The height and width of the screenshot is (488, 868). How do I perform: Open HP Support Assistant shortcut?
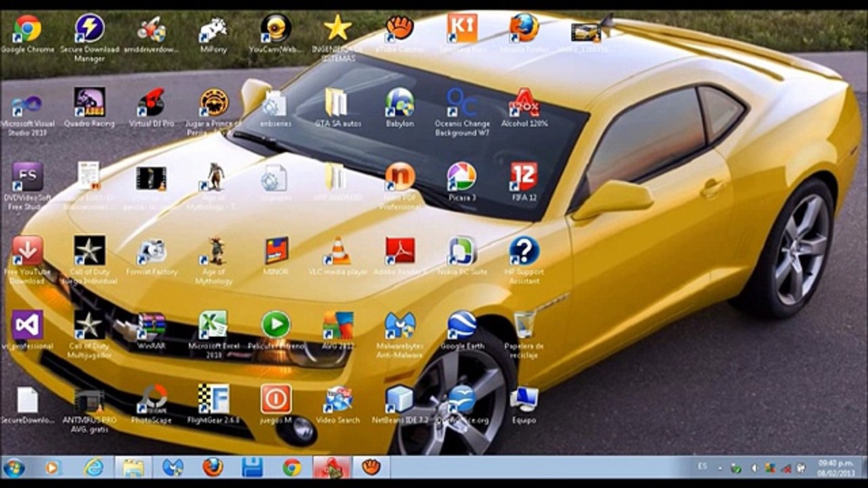[524, 251]
